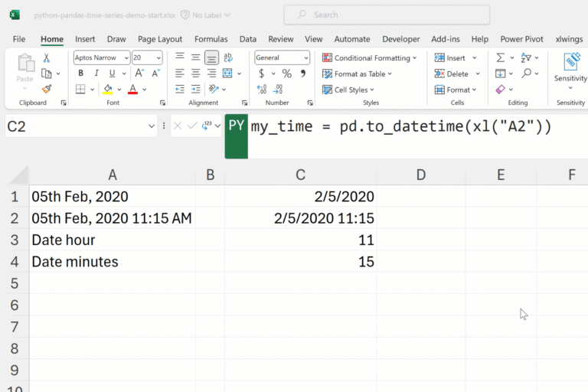Apply the yellow Fill Color swatch
This screenshot has width=588, height=392.
[x=108, y=90]
